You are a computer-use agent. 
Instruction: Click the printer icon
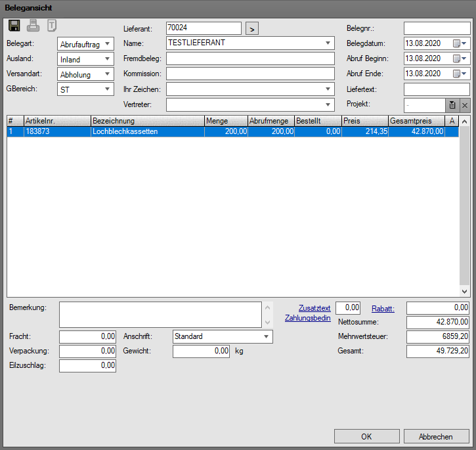(33, 26)
